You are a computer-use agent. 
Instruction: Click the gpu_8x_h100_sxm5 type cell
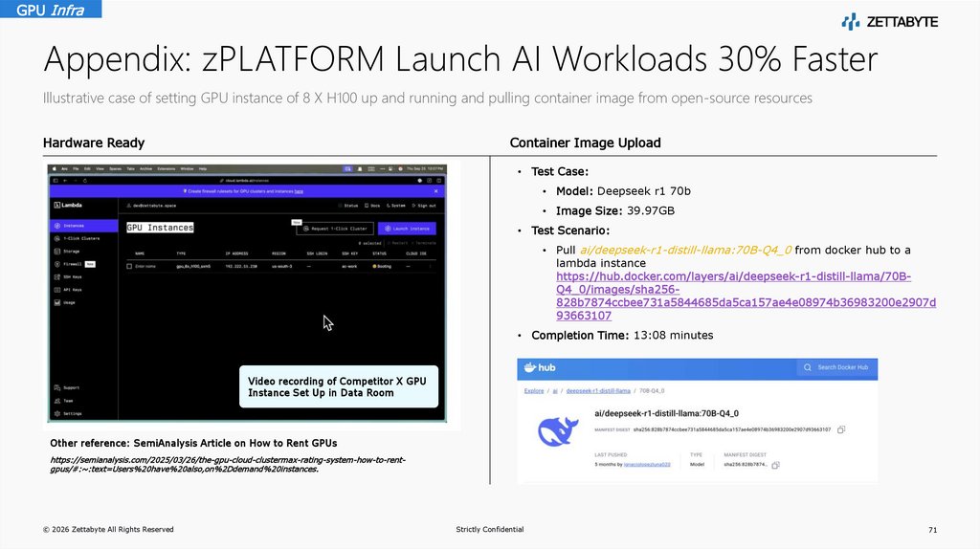(x=193, y=266)
